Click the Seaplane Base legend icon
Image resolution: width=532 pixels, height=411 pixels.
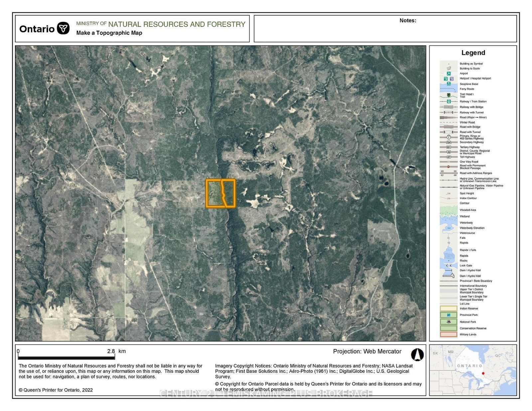pyautogui.click(x=449, y=84)
